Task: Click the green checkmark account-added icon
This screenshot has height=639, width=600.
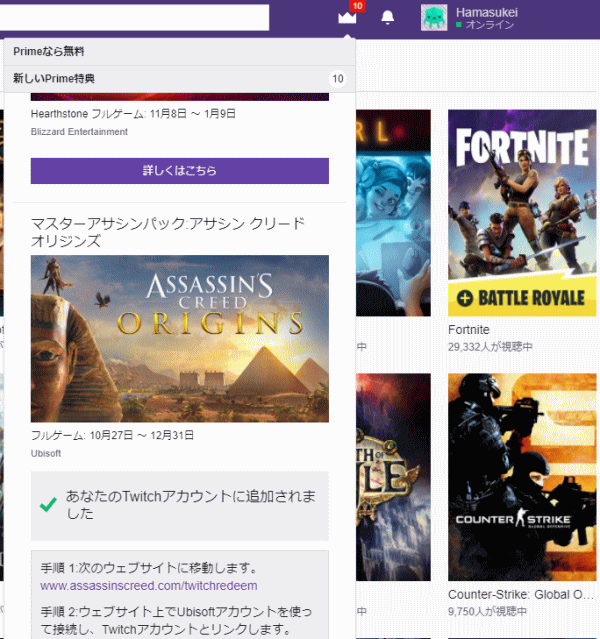Action: click(x=48, y=505)
